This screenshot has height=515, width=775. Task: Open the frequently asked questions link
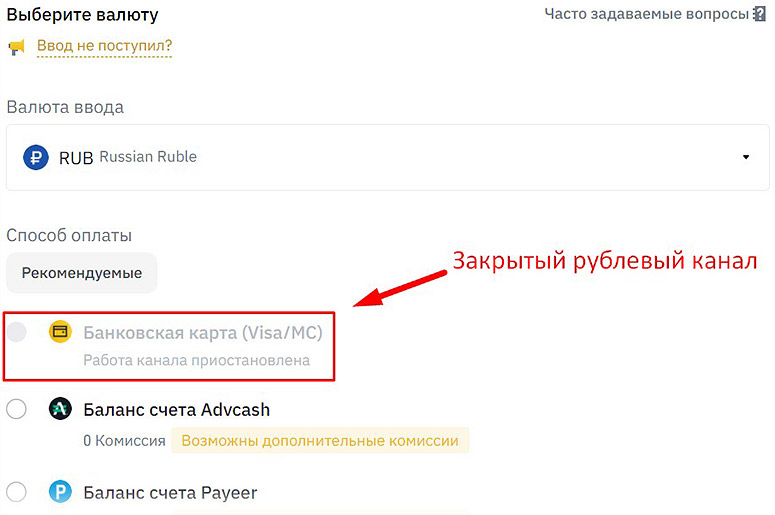click(647, 14)
